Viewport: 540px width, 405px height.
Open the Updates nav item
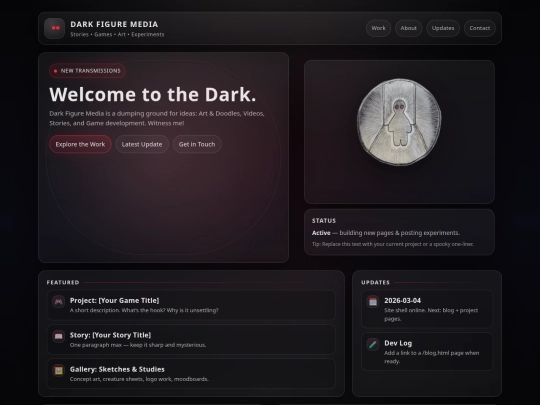443,28
